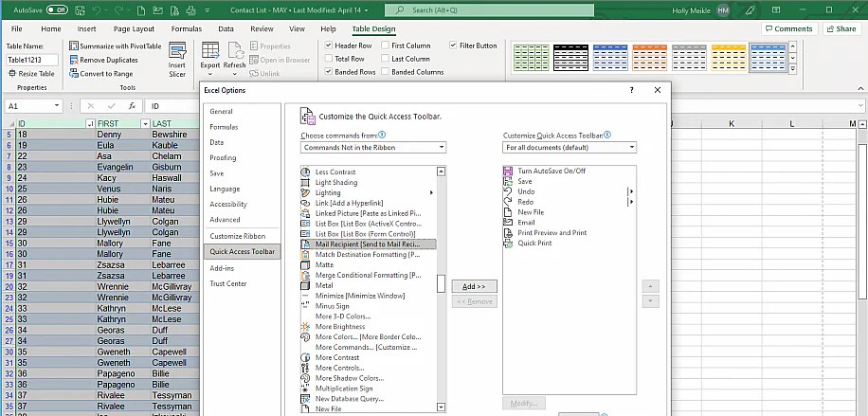Open Excel Options Help question mark
This screenshot has height=416, width=868.
pos(632,90)
